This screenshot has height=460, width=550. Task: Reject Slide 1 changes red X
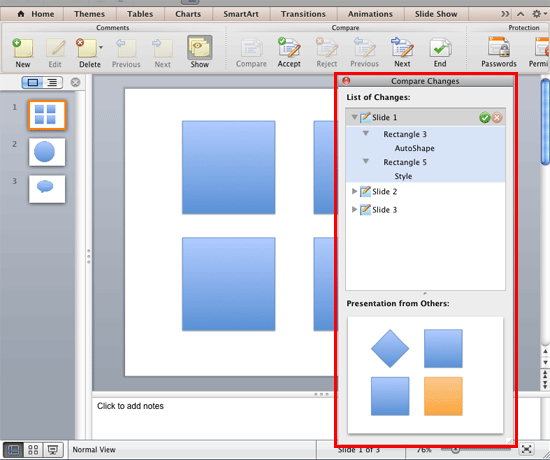(497, 118)
